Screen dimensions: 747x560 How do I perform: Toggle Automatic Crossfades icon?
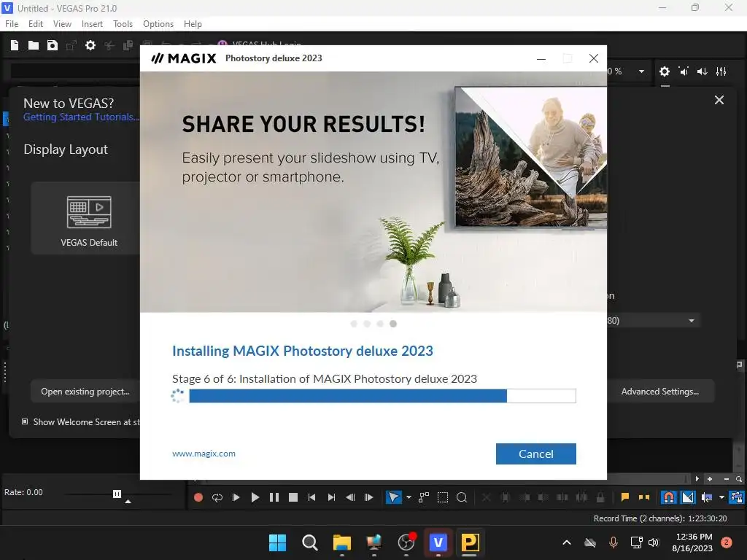(x=688, y=497)
